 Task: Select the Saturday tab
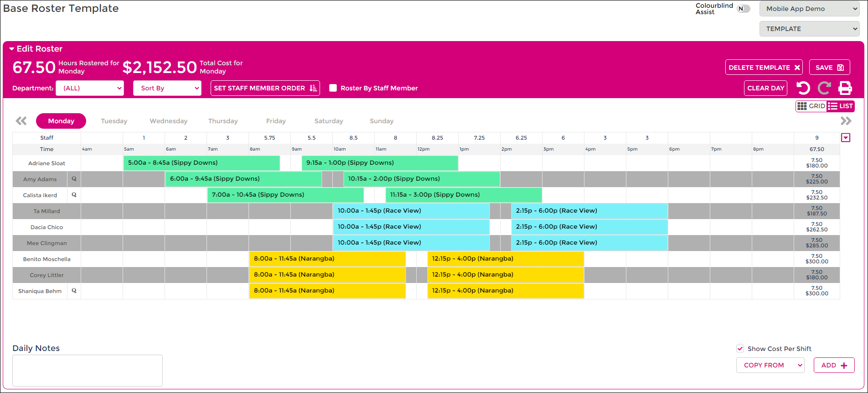pyautogui.click(x=329, y=121)
